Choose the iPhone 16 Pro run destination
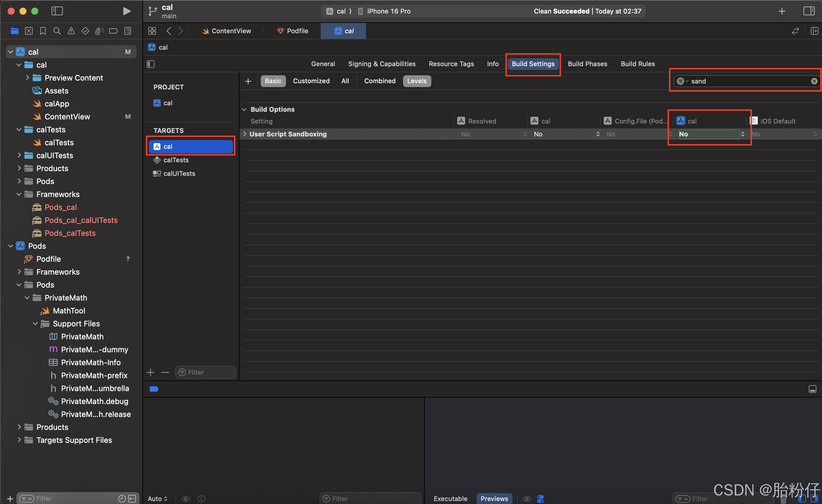This screenshot has width=822, height=504. pyautogui.click(x=384, y=11)
